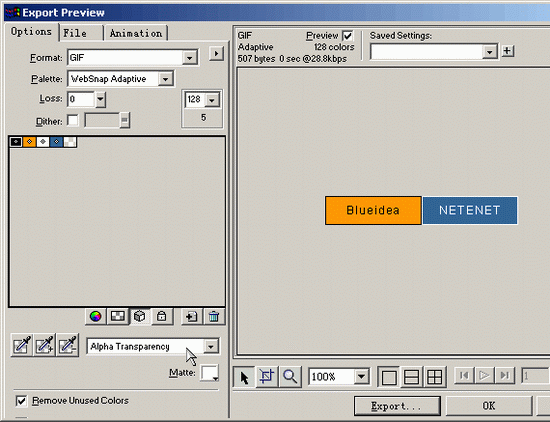Enable the Dither checkbox
Image resolution: width=550 pixels, height=422 pixels.
pyautogui.click(x=73, y=121)
